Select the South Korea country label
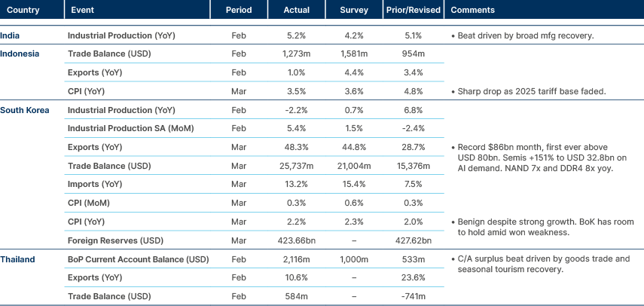Screen dimensions: 644x306 tap(25, 111)
